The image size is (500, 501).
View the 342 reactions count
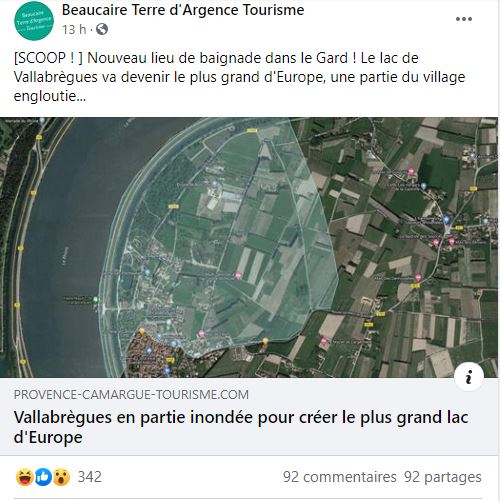(90, 477)
